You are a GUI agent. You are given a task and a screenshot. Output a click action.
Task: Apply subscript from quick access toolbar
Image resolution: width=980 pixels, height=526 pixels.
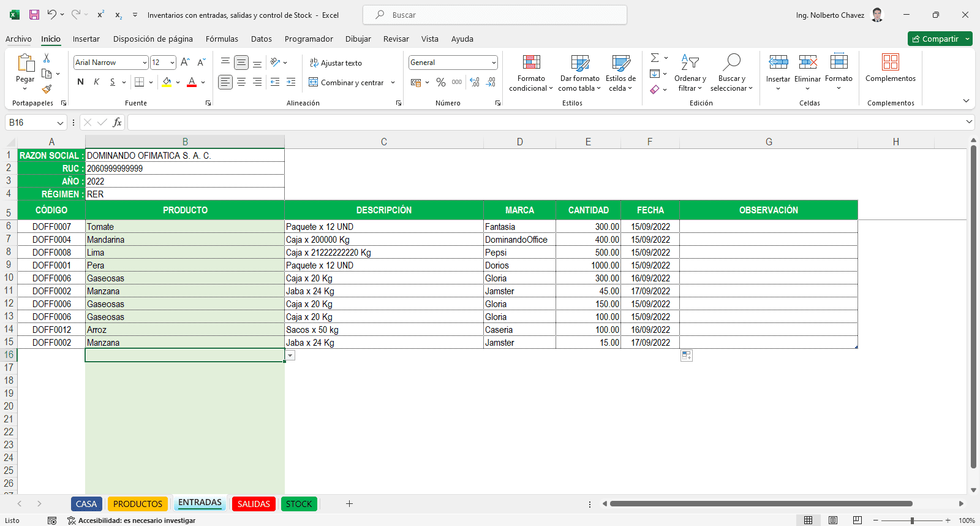click(x=118, y=15)
